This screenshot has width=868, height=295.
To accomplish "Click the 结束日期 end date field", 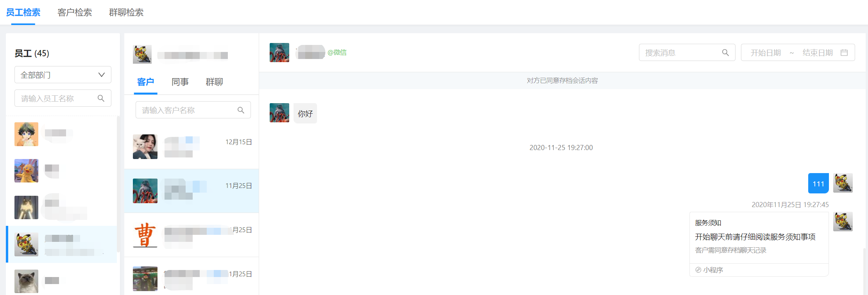I will pos(818,53).
